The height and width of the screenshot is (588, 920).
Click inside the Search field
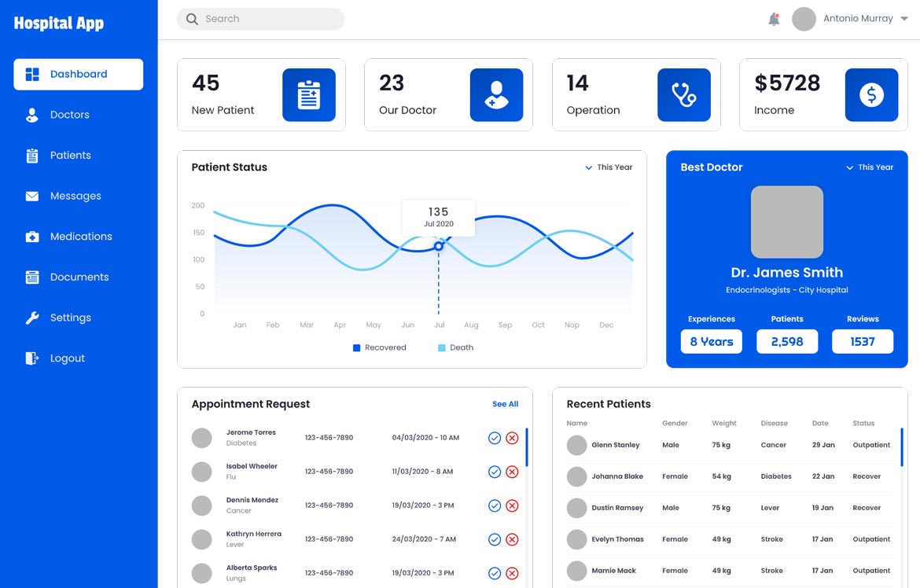point(260,18)
